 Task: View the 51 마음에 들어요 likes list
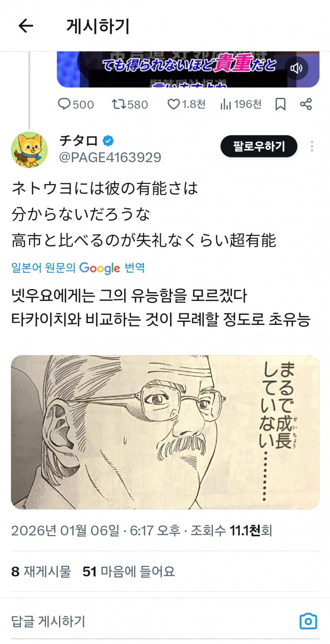pos(129,571)
